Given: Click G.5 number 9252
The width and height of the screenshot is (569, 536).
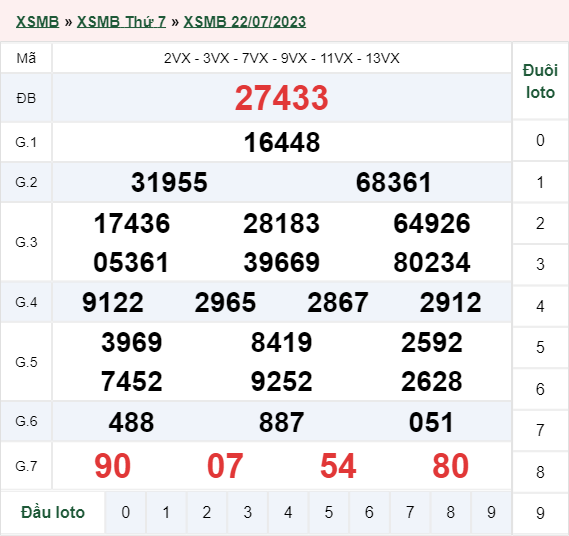Looking at the screenshot, I should (x=282, y=381).
